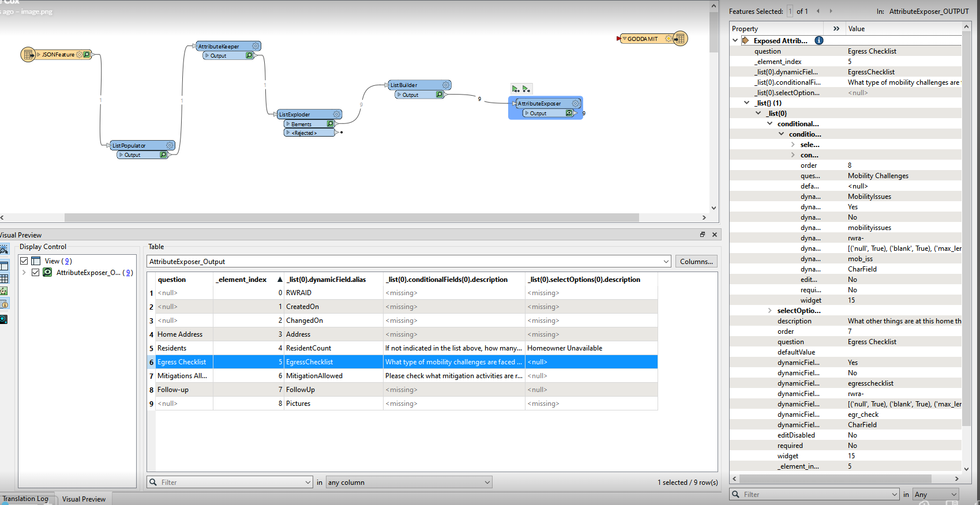Float the Visual Preview panel
Screen dimensions: 980x505
point(703,235)
